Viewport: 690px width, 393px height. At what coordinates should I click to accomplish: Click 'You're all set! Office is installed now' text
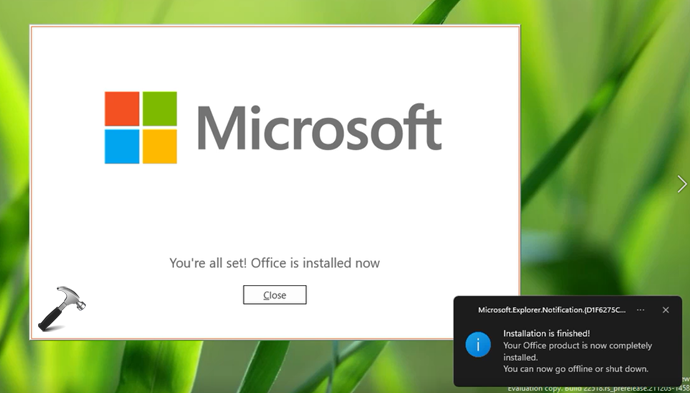pyautogui.click(x=275, y=263)
